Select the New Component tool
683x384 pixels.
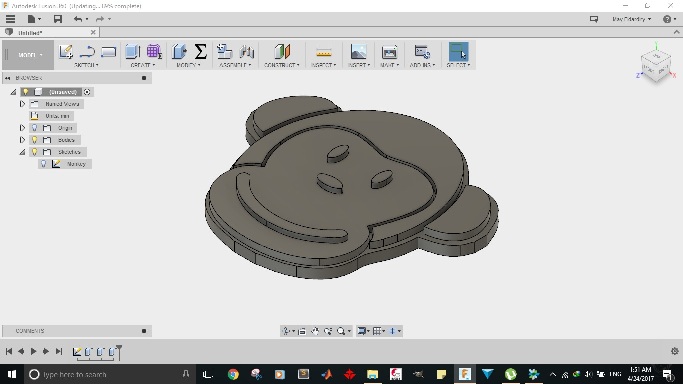[x=224, y=51]
